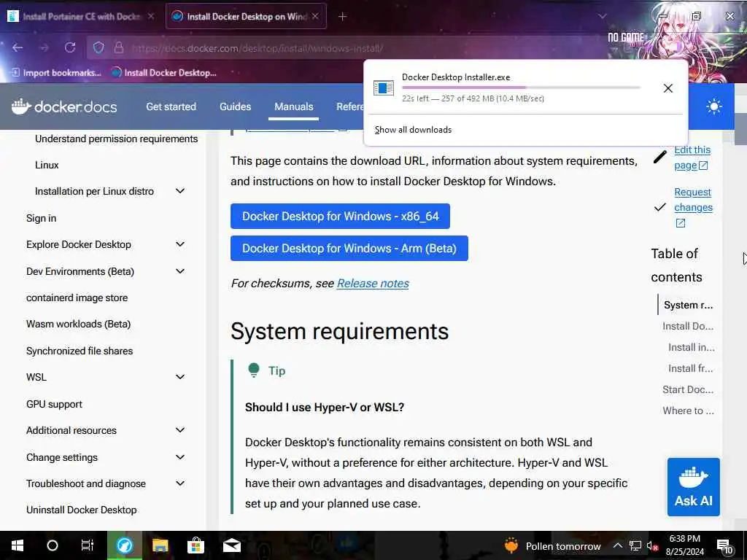Expand Troubleshoot and diagnose chevron

(x=180, y=483)
